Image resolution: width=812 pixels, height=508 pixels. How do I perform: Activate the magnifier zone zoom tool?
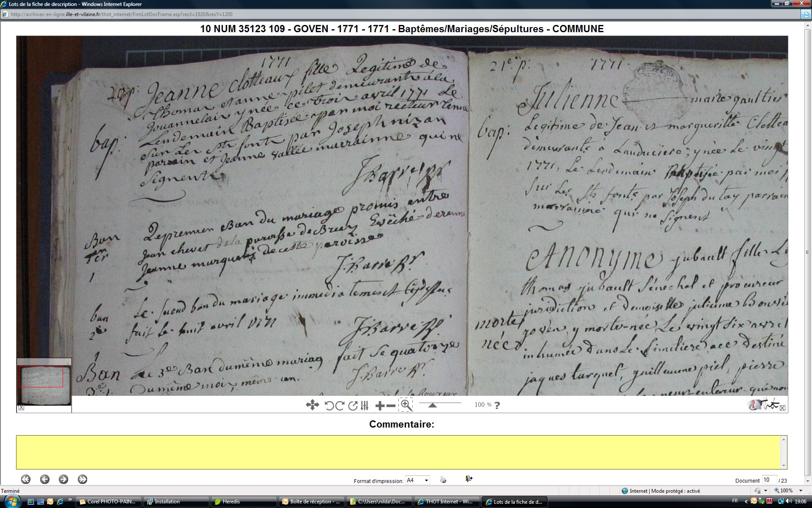(x=406, y=405)
